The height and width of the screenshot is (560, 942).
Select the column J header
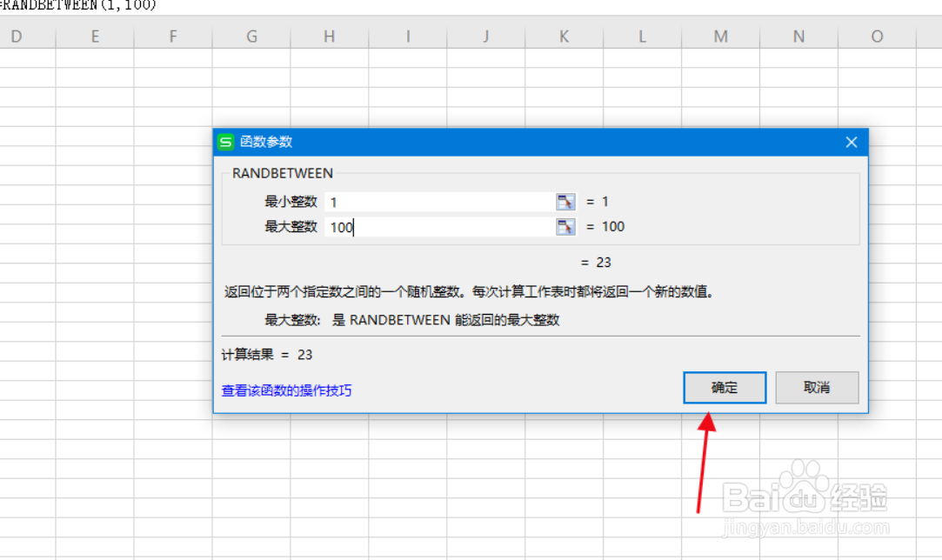click(x=485, y=37)
